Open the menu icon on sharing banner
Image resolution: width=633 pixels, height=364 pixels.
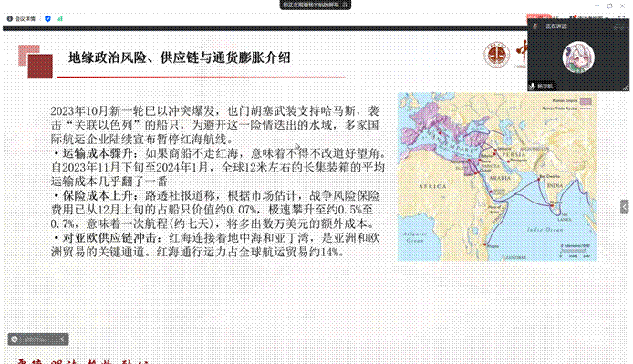(x=346, y=5)
